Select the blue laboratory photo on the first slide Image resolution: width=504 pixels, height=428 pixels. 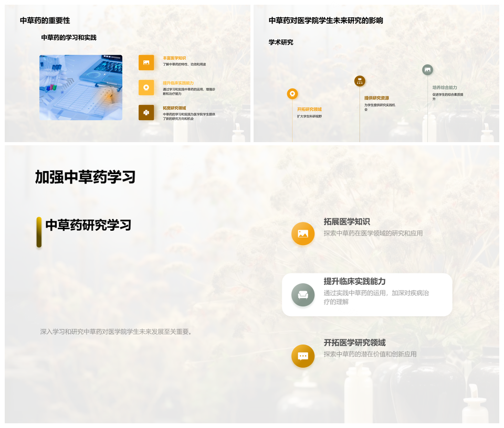pos(81,88)
